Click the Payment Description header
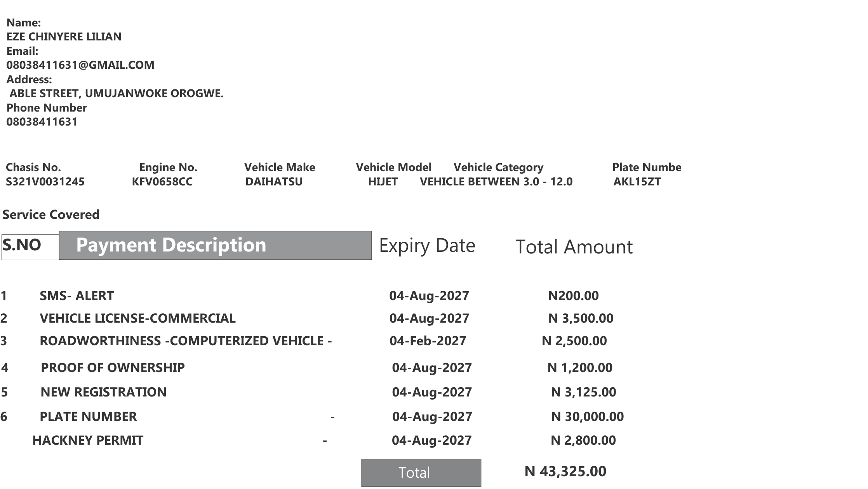868x489 pixels. (215, 245)
